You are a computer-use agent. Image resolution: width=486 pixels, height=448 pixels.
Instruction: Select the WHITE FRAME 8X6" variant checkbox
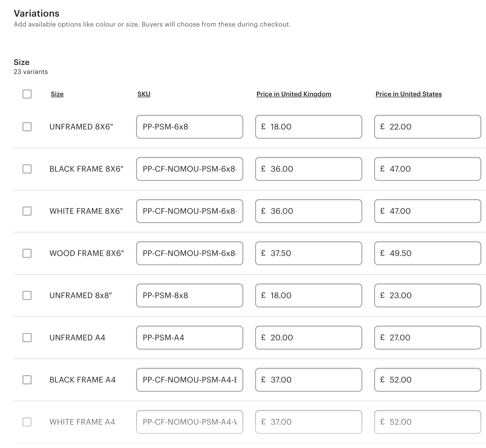(x=27, y=211)
